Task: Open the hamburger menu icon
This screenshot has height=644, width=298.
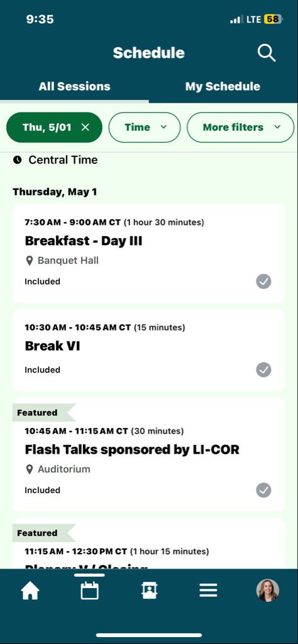Action: point(208,591)
